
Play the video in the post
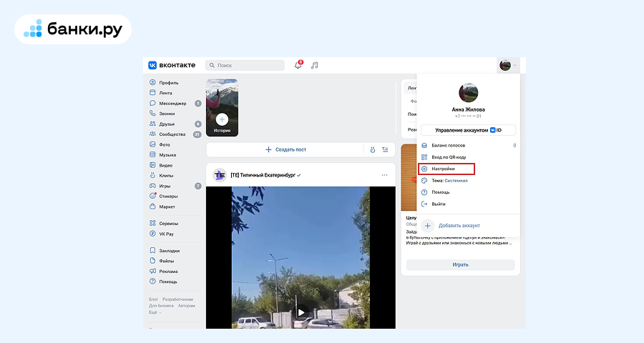pos(301,313)
